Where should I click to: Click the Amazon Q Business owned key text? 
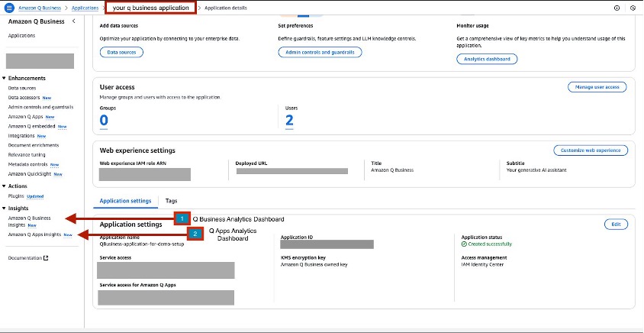point(314,265)
